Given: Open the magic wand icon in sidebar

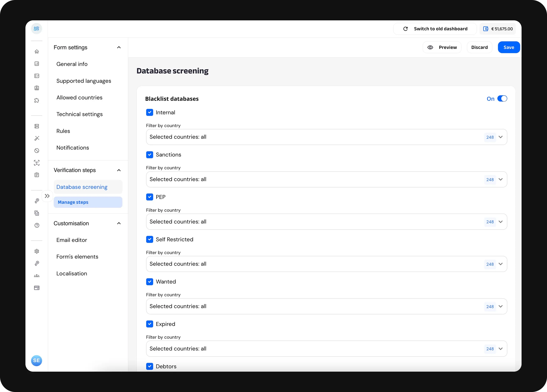Looking at the screenshot, I should [x=37, y=138].
